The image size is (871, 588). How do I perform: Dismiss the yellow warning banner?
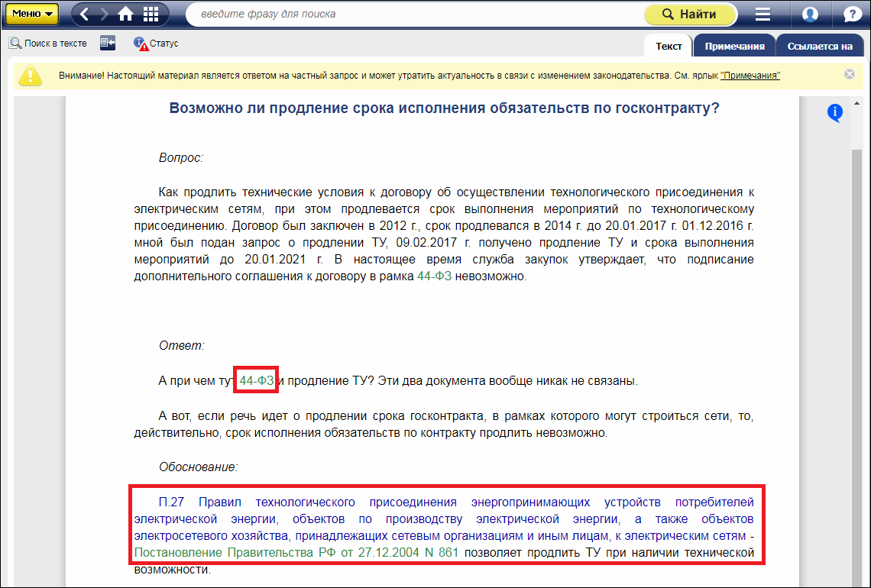[850, 74]
